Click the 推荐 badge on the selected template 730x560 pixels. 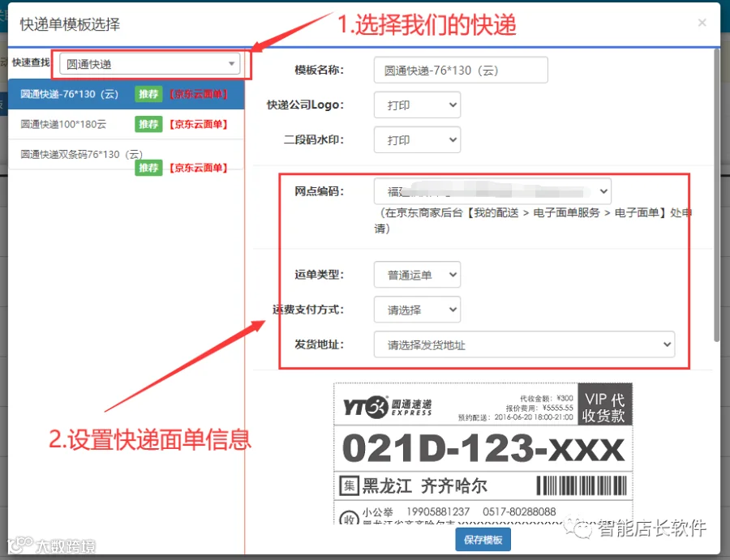pos(148,94)
